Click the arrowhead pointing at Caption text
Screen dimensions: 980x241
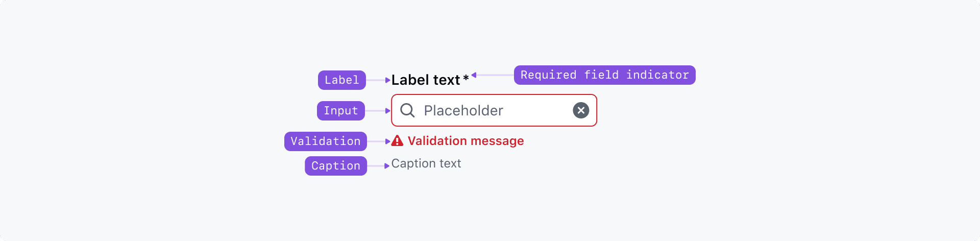pos(387,166)
